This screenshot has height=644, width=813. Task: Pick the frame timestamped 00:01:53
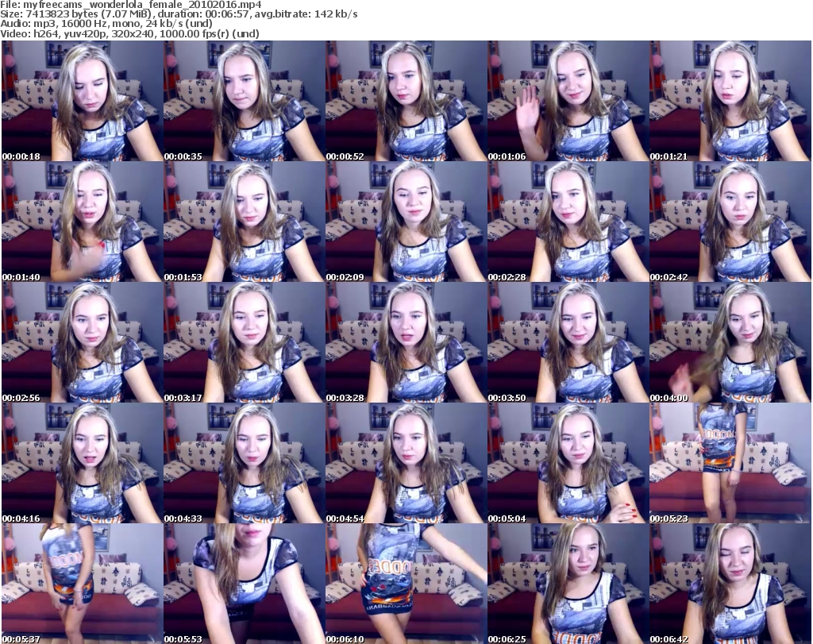tap(244, 222)
